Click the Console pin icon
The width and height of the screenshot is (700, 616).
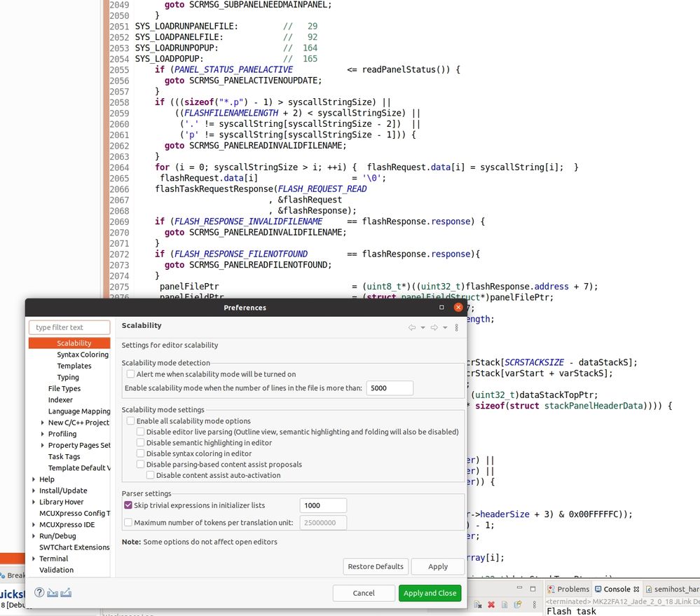[518, 604]
